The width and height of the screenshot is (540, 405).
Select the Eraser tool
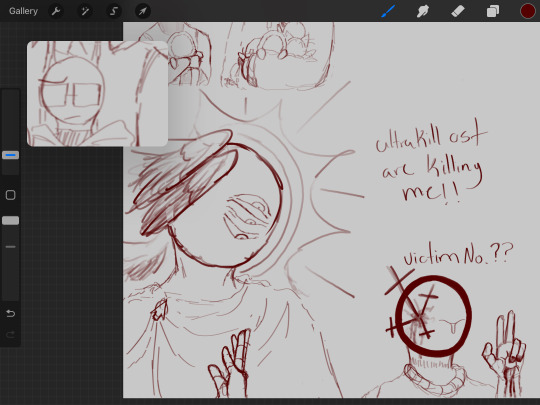(458, 11)
